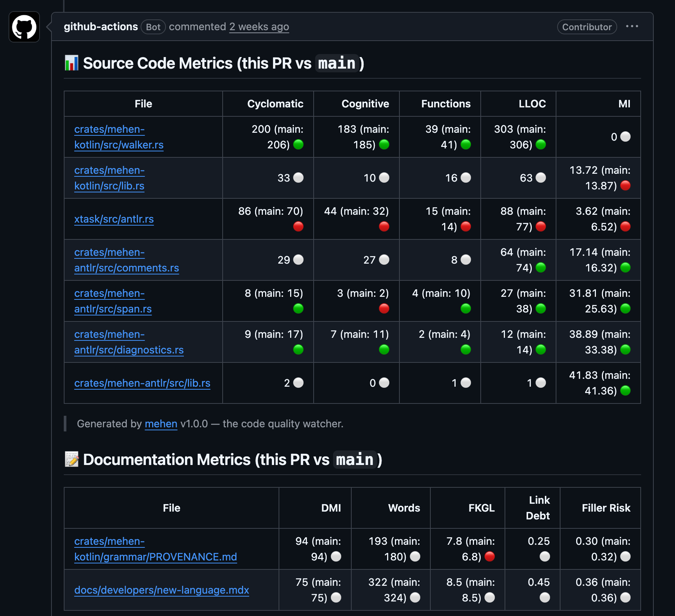Click the '86 (main: 70)' Cyclomatic value
The height and width of the screenshot is (616, 675).
[271, 211]
